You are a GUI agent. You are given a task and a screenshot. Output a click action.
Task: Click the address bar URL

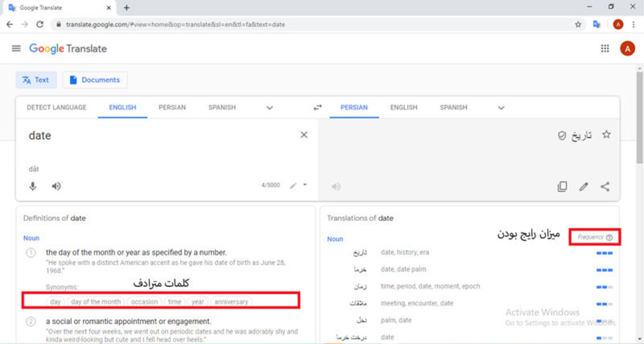pos(175,24)
